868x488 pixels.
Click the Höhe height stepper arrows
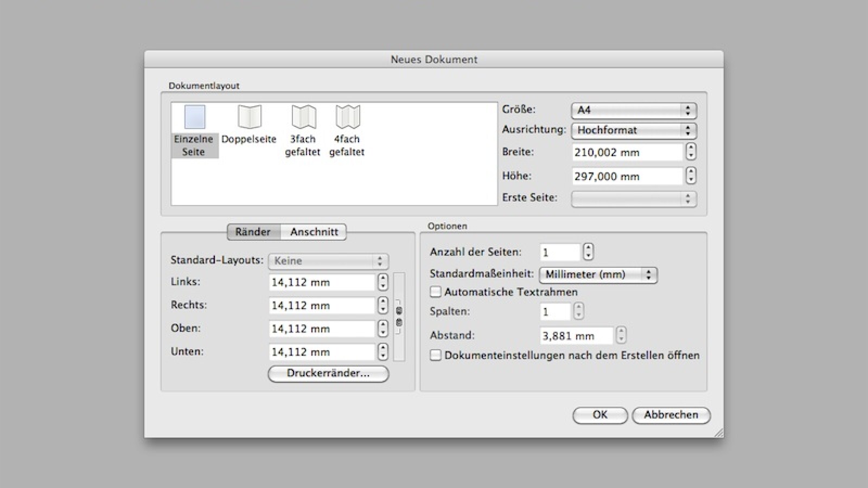[x=691, y=176]
